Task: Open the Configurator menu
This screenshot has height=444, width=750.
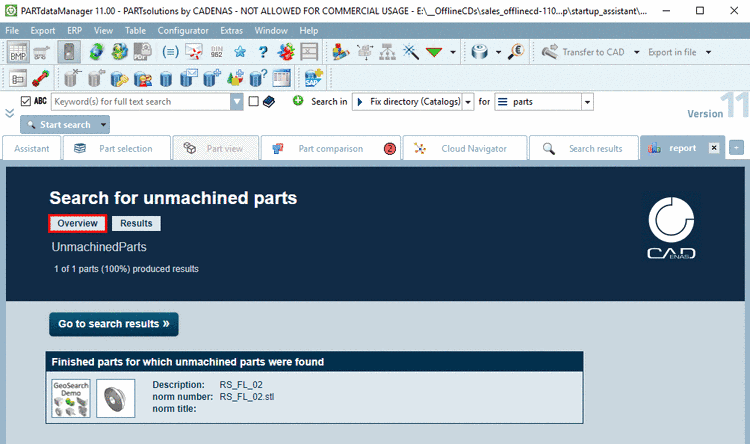Action: [x=183, y=31]
